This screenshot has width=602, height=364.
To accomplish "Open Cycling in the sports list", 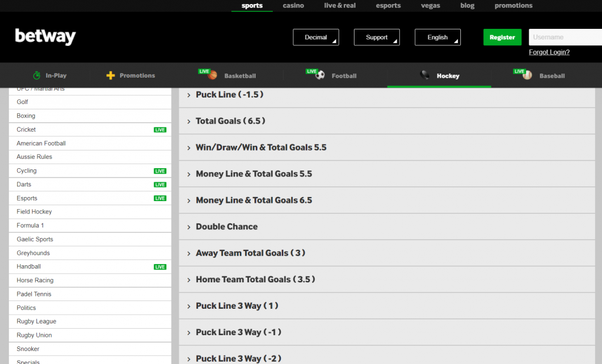I will 90,171.
